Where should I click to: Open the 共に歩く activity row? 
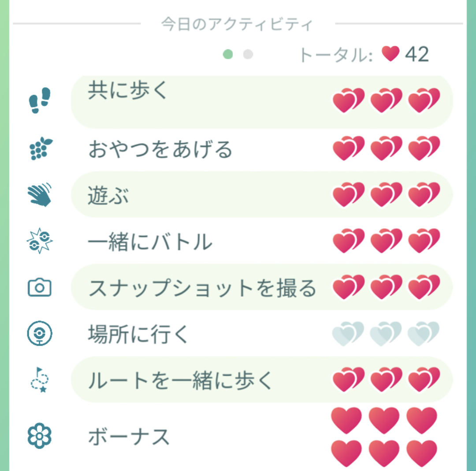pos(262,102)
